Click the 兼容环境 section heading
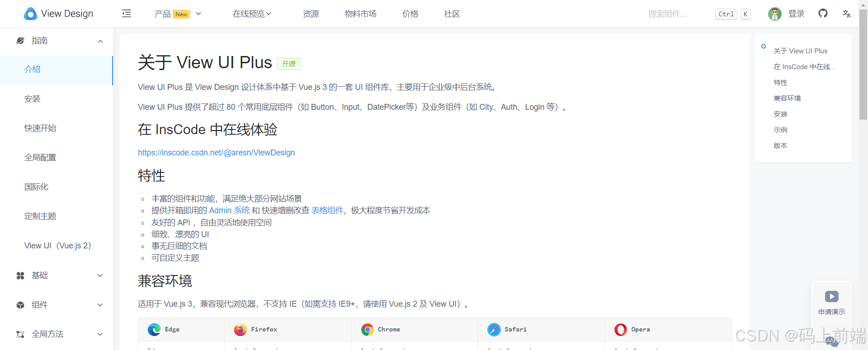Image resolution: width=868 pixels, height=350 pixels. pos(165,281)
